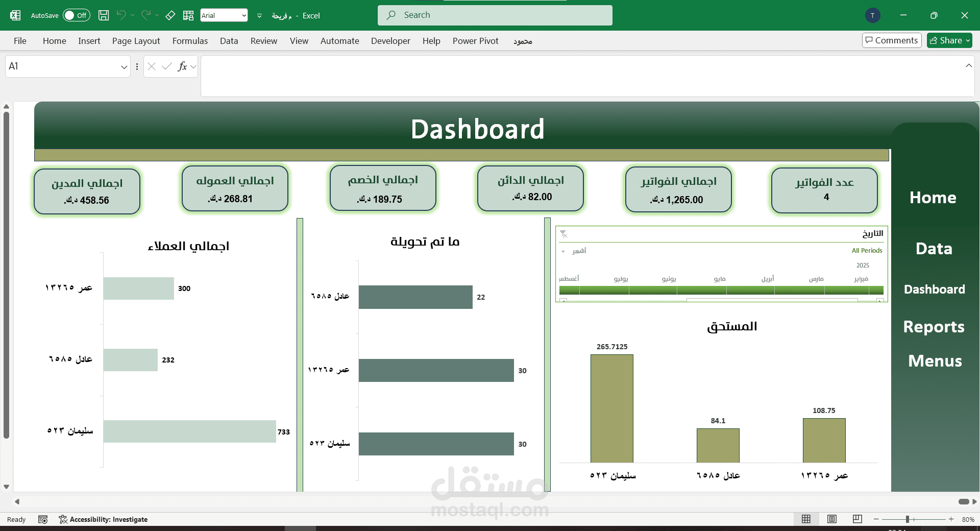
Task: Clear the timeline filter icon
Action: (x=563, y=234)
